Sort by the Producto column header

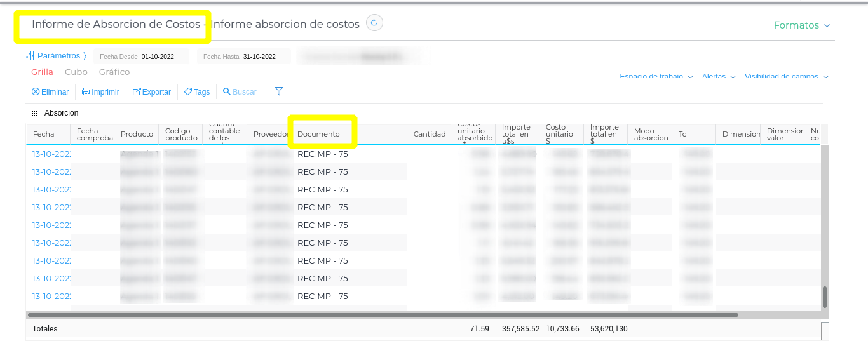click(137, 134)
